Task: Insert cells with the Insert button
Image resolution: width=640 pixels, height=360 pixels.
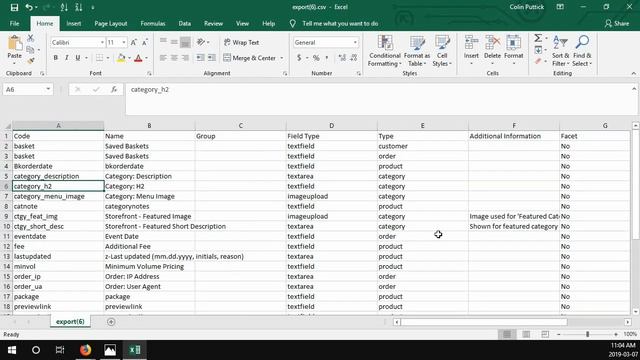Action: coord(471,51)
